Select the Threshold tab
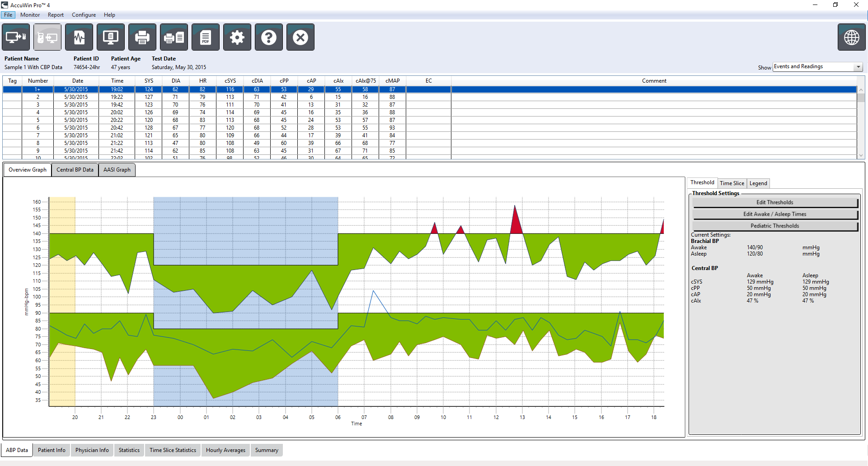The image size is (868, 466). [702, 182]
